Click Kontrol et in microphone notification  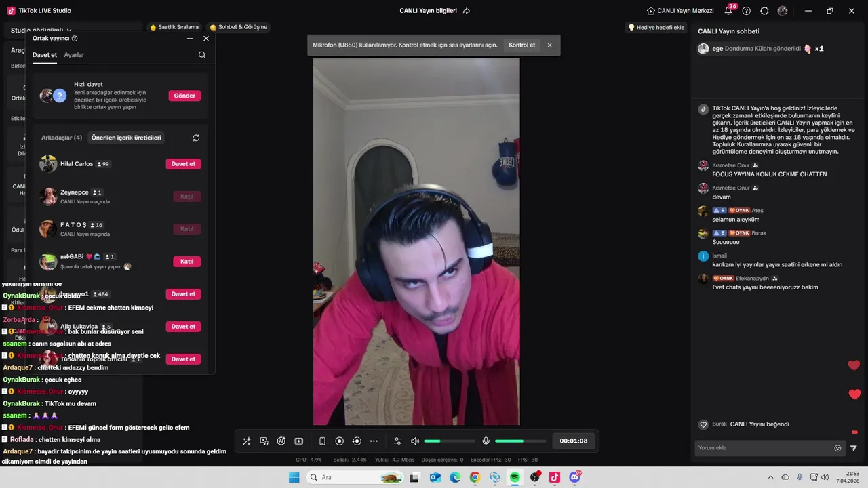pyautogui.click(x=522, y=45)
